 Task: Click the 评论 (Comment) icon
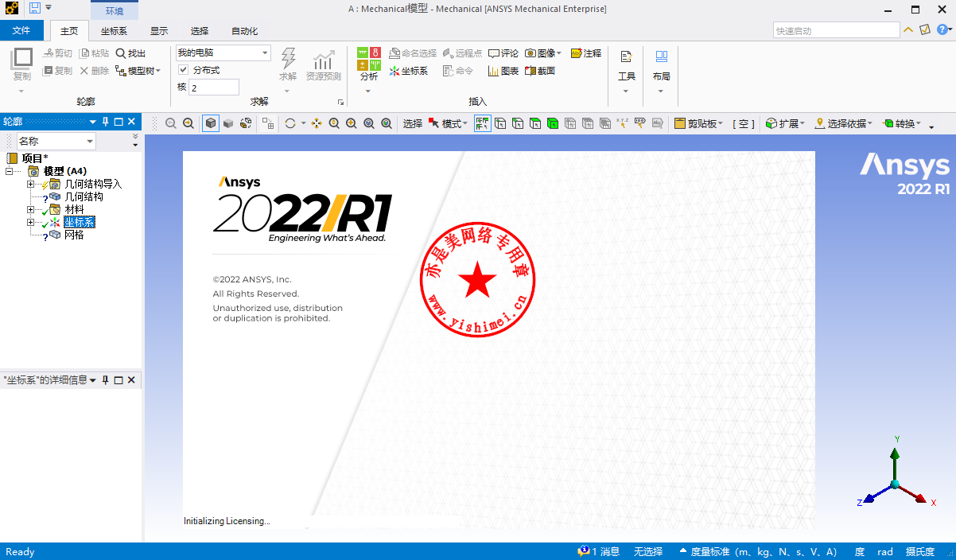tap(503, 53)
